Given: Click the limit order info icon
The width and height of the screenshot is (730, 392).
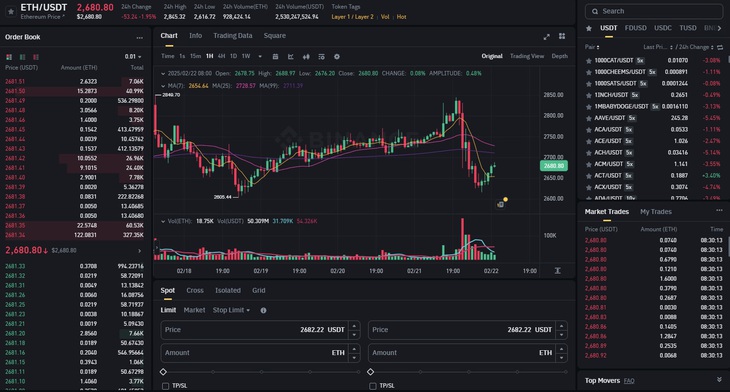Looking at the screenshot, I should click(264, 311).
